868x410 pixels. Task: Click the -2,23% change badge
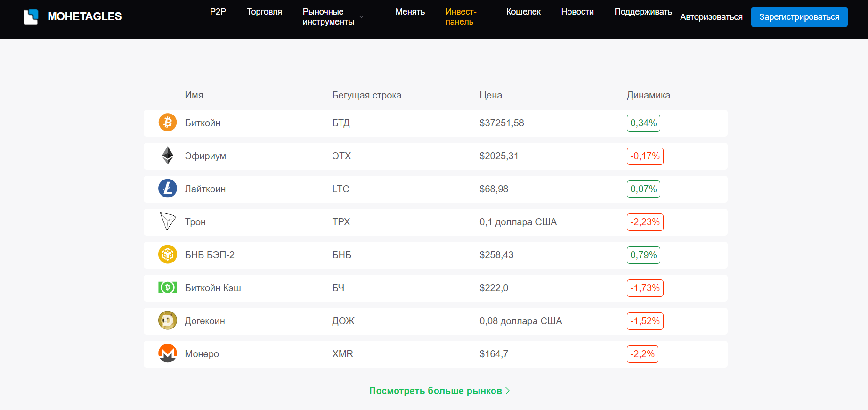point(645,222)
